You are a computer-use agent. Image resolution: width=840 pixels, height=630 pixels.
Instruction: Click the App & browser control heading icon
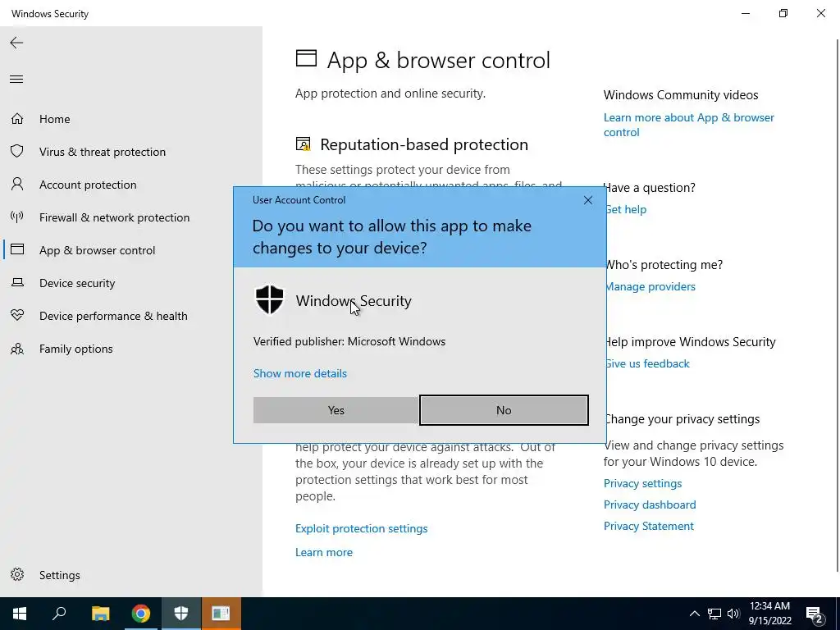[x=307, y=58]
